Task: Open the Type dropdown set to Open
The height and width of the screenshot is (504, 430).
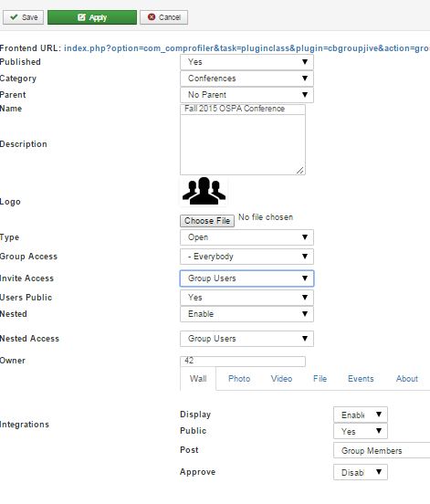Action: [x=246, y=237]
